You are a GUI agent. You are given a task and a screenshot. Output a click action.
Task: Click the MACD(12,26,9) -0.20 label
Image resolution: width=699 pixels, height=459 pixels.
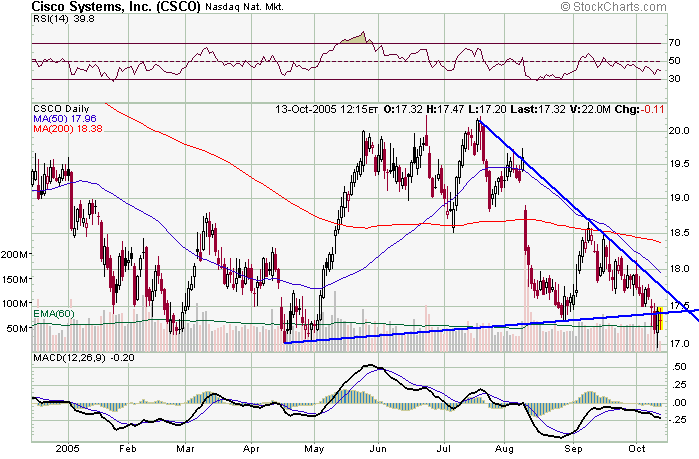(84, 357)
